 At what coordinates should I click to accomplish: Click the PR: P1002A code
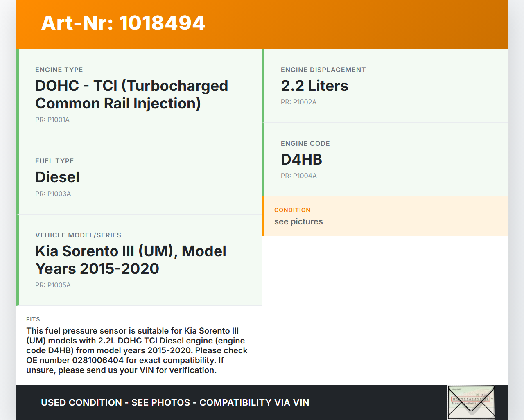(298, 102)
